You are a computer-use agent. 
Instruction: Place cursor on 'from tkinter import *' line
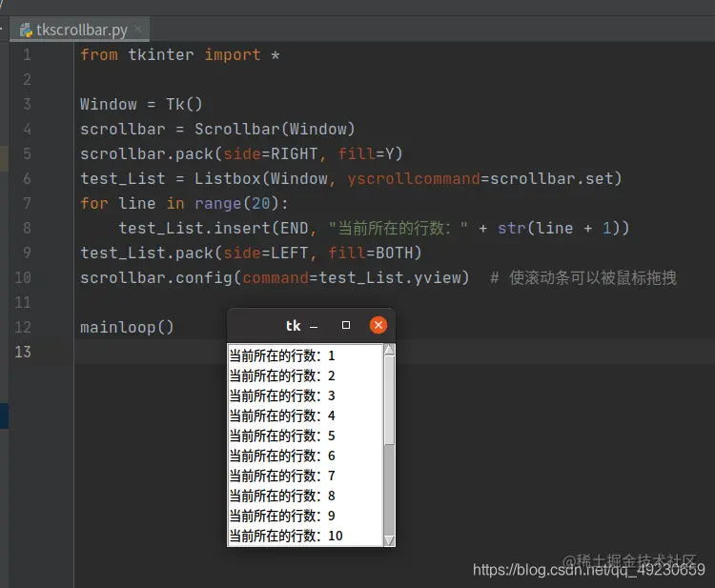coord(179,54)
